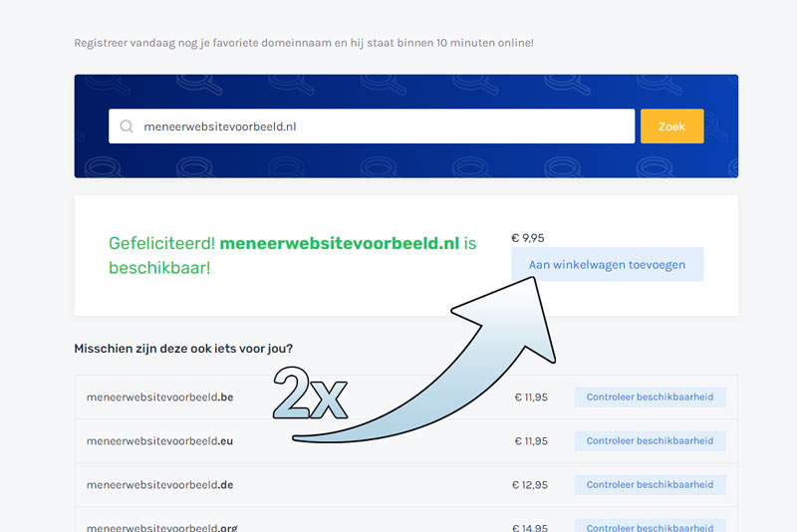This screenshot has width=797, height=532.
Task: Select the meneerwebsitevoorbeeld.de domain name
Action: click(x=159, y=484)
